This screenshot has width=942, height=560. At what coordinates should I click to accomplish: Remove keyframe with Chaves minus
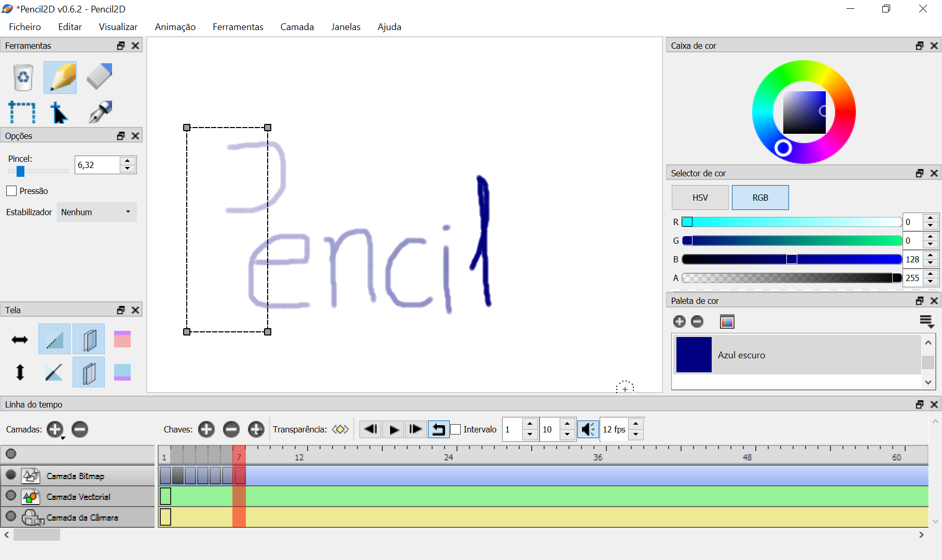point(231,429)
